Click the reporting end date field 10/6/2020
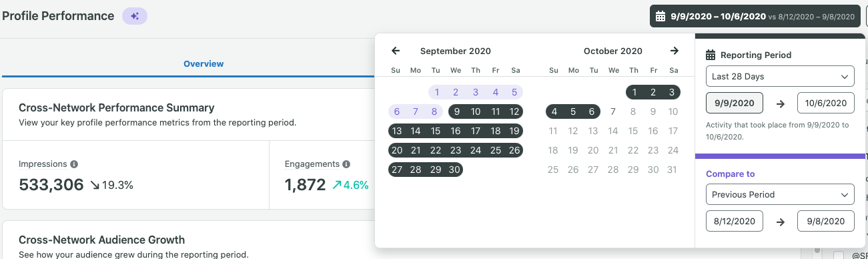The height and width of the screenshot is (259, 868). coord(826,103)
